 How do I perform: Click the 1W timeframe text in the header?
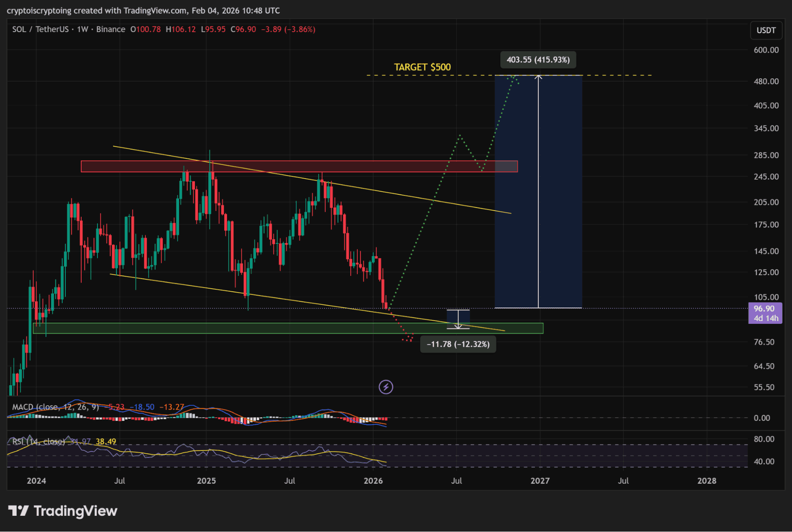[x=82, y=29]
